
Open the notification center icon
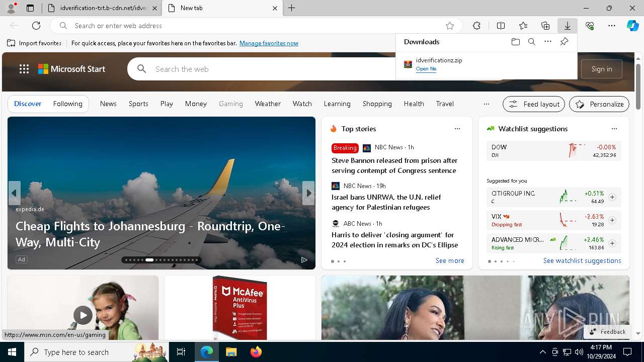pyautogui.click(x=627, y=352)
